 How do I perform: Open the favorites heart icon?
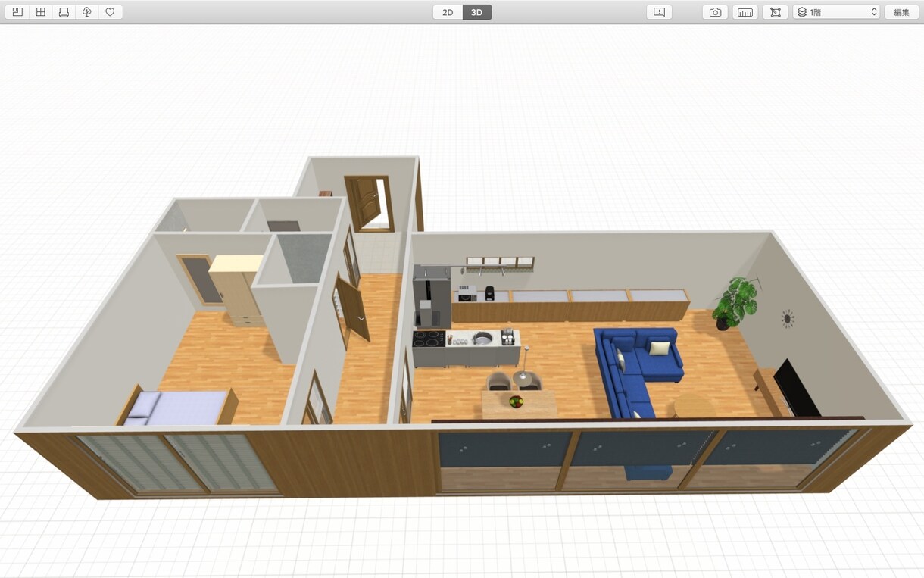111,12
